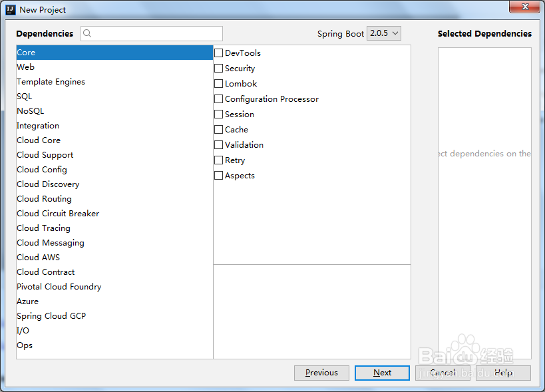Viewport: 545px width, 392px height.
Task: Select the Validation checkbox
Action: [x=219, y=144]
